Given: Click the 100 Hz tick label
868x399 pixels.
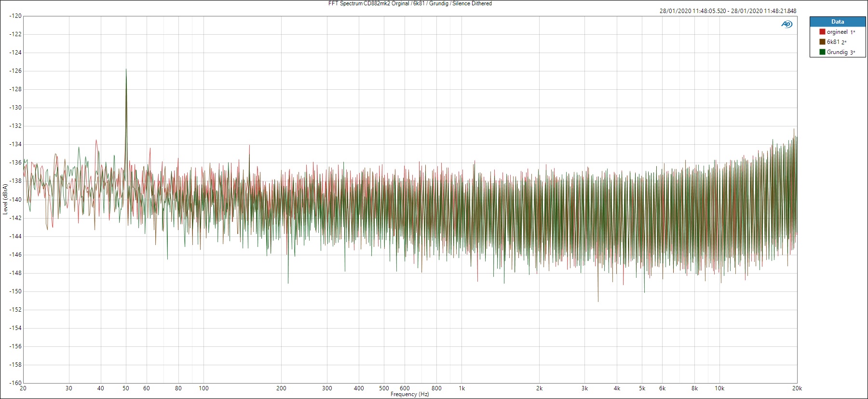Looking at the screenshot, I should [x=203, y=388].
